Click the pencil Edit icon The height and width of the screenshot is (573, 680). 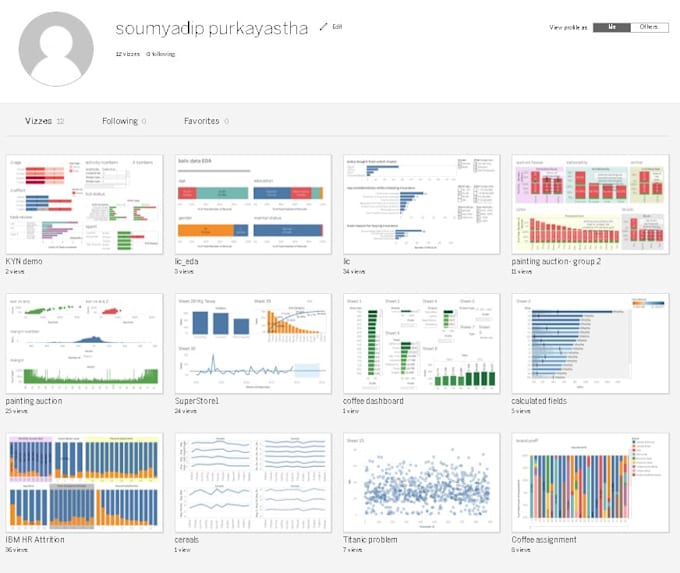[323, 27]
